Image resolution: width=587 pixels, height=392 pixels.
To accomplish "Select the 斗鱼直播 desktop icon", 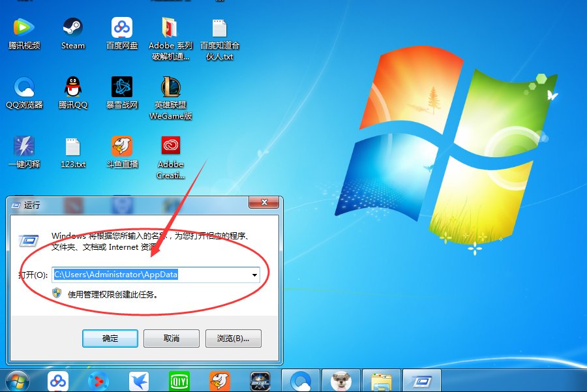I will tap(122, 146).
